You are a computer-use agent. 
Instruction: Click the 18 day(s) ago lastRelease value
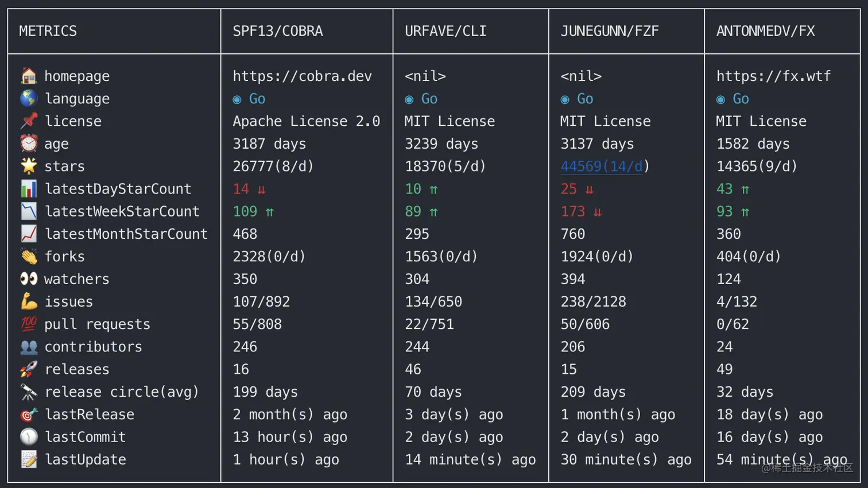769,415
